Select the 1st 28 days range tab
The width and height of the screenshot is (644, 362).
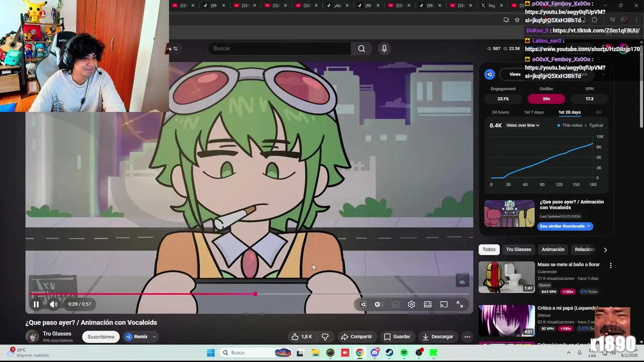tap(570, 112)
